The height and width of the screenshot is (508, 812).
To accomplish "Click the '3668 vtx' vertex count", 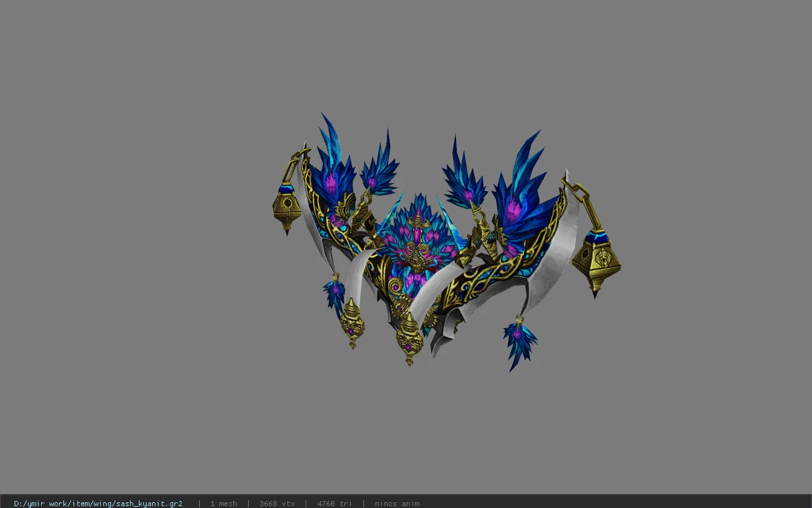I will (277, 504).
